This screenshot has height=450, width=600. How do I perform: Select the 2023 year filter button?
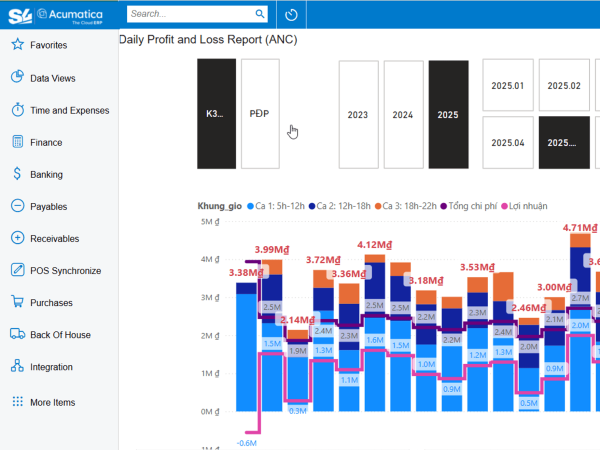pos(359,114)
